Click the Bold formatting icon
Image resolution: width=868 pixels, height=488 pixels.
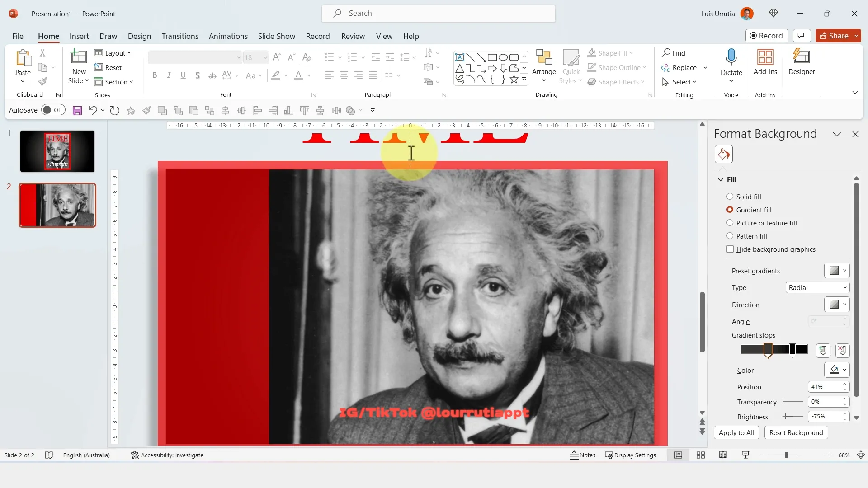[x=155, y=75]
